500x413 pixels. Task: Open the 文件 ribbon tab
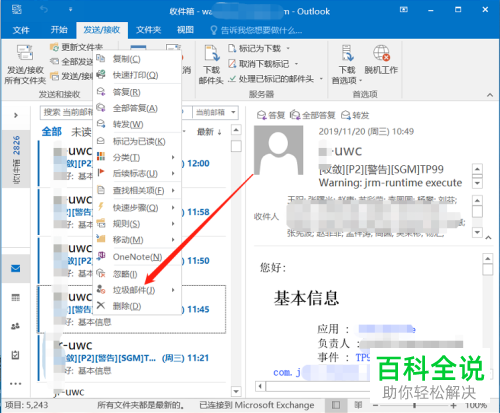coord(21,30)
